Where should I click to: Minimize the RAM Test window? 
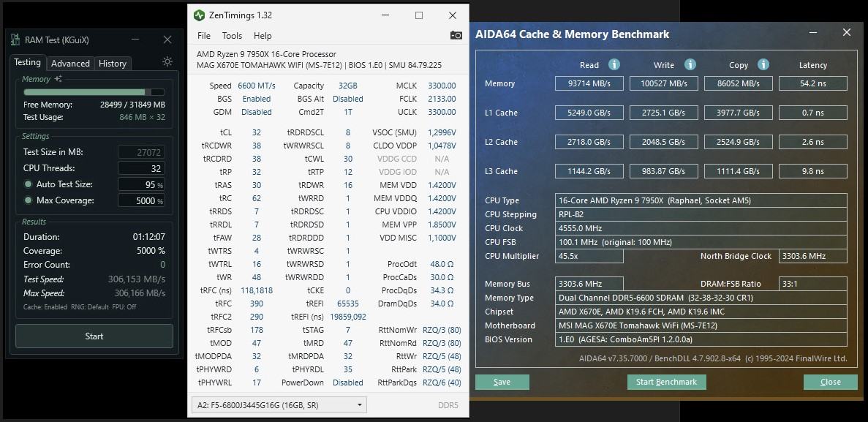135,39
